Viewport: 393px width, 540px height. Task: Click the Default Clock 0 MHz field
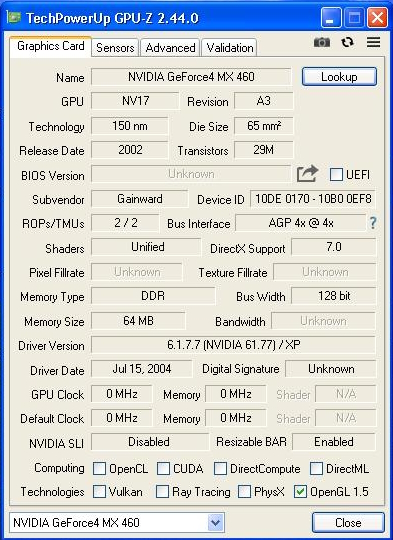[122, 418]
